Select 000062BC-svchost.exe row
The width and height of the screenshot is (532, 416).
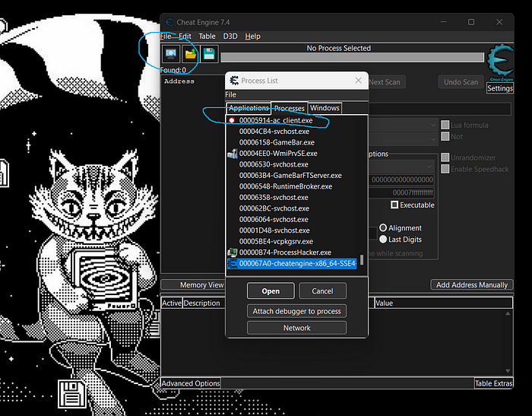293,208
